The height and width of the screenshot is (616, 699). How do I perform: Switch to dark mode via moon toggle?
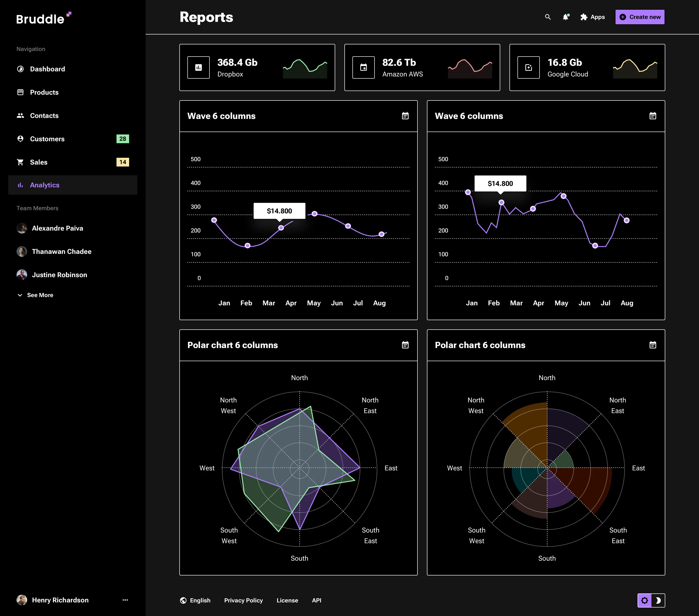(x=658, y=600)
